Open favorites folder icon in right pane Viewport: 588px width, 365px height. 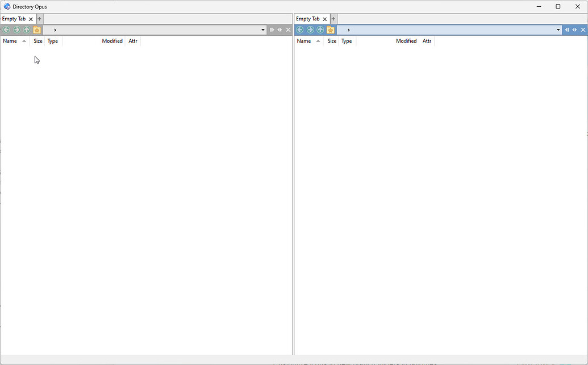click(331, 30)
